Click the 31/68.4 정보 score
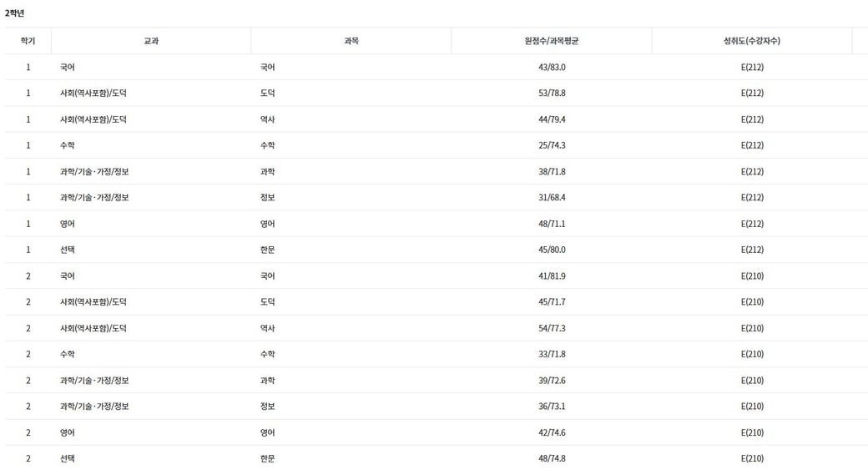 552,197
